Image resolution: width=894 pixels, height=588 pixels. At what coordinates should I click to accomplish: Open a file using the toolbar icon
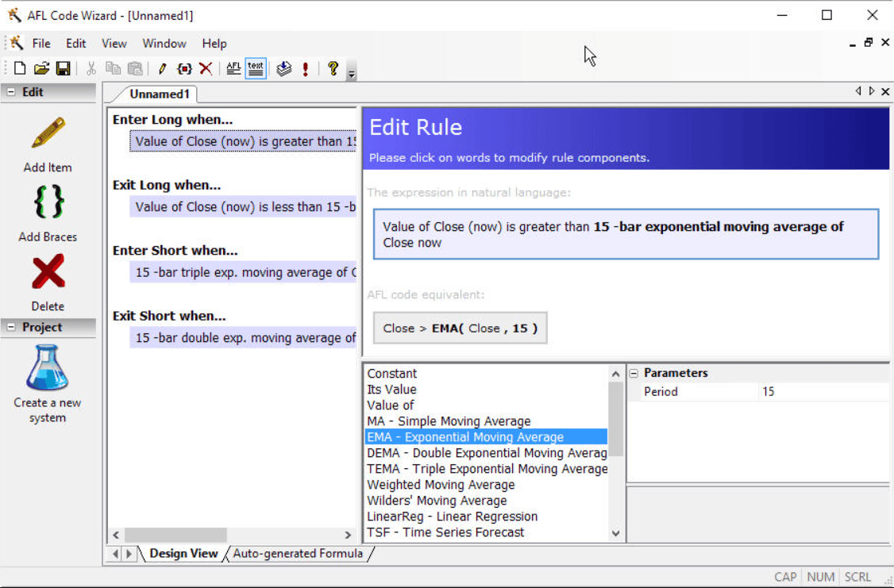[41, 68]
